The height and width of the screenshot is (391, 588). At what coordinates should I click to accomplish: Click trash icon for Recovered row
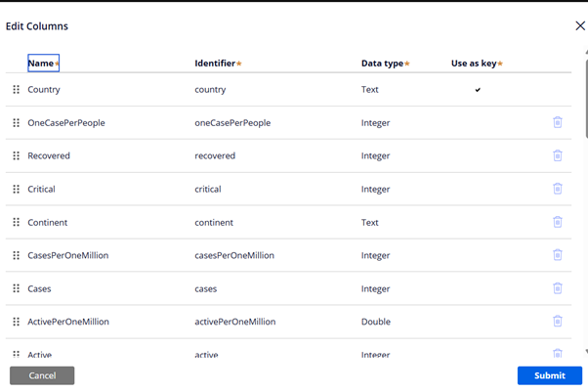[558, 155]
